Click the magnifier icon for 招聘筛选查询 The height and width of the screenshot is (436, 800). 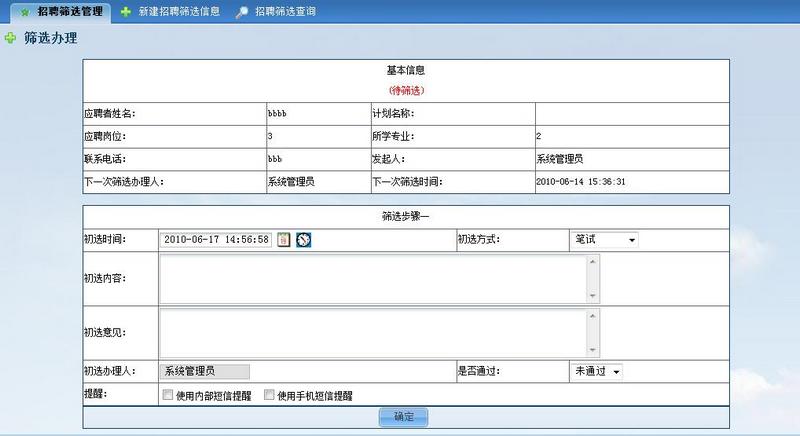[242, 12]
